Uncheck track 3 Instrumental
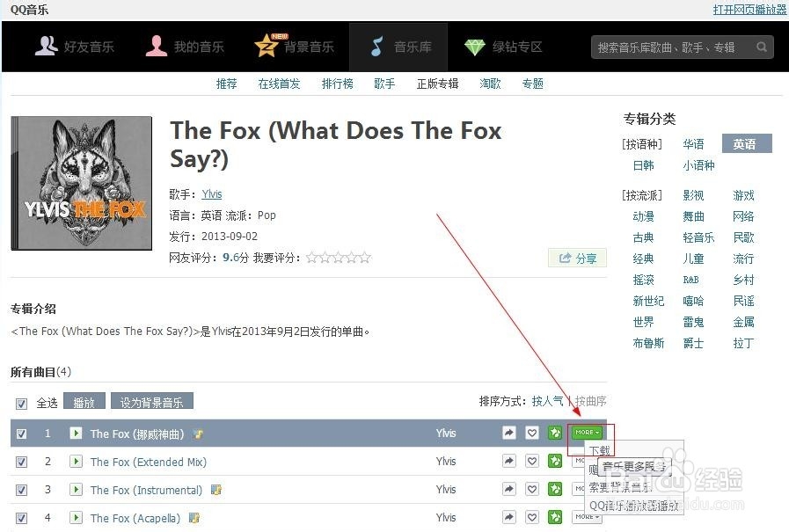The image size is (789, 532). click(21, 490)
